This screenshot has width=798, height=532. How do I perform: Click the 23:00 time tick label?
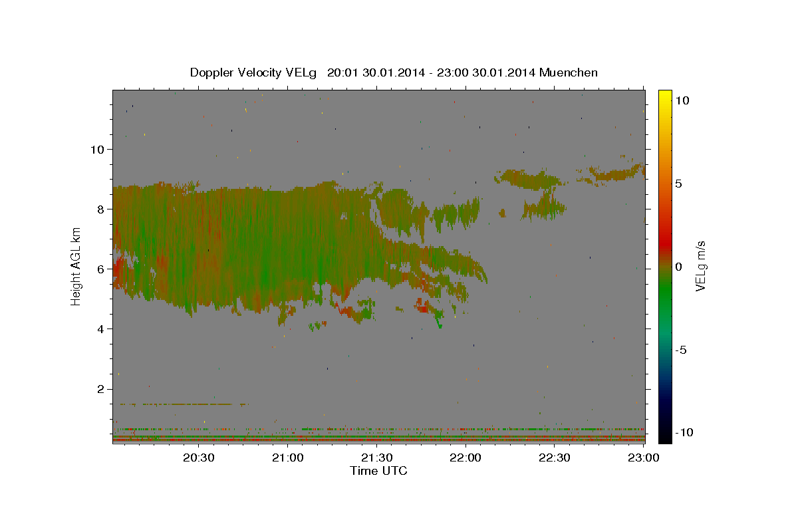(643, 458)
